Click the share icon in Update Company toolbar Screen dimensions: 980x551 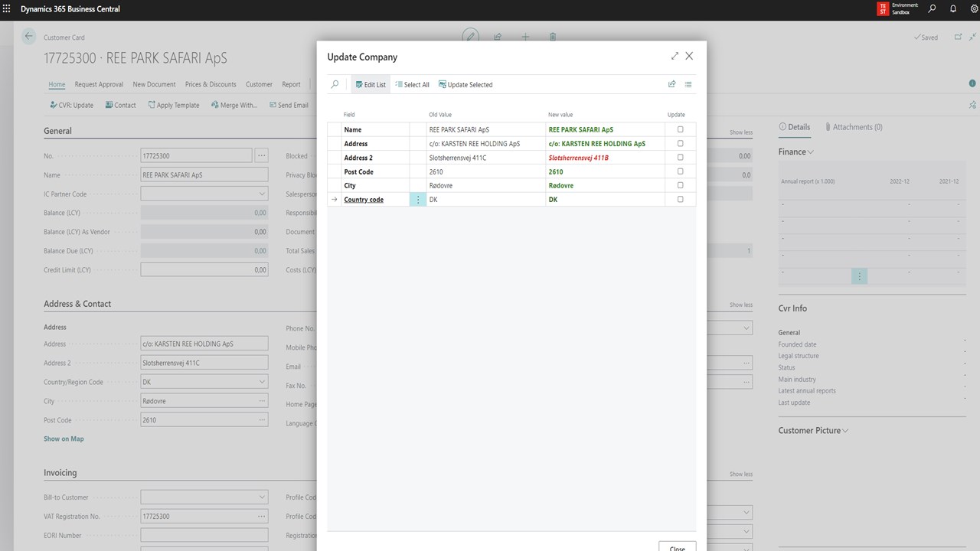pos(672,84)
